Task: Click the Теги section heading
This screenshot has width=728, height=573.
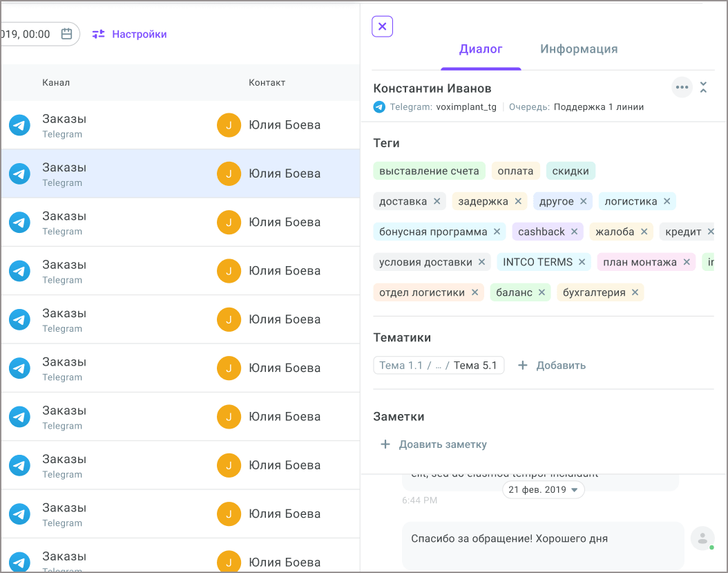Action: [x=386, y=143]
